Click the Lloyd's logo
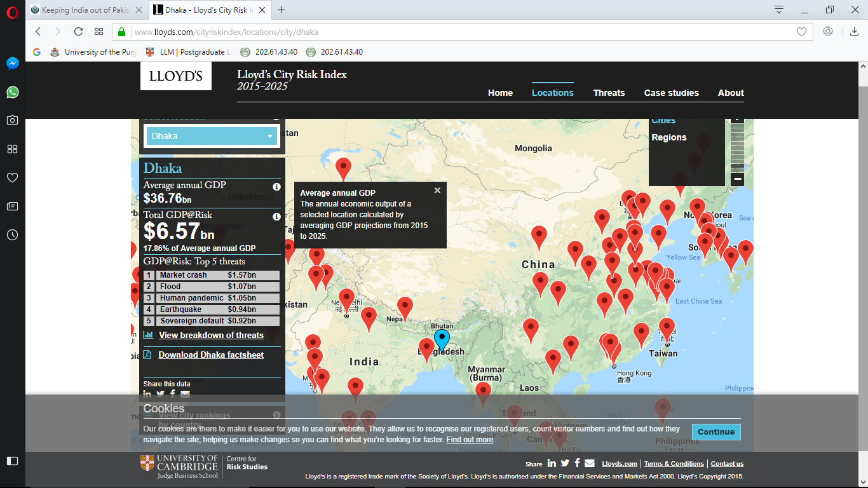The width and height of the screenshot is (868, 488). (176, 76)
